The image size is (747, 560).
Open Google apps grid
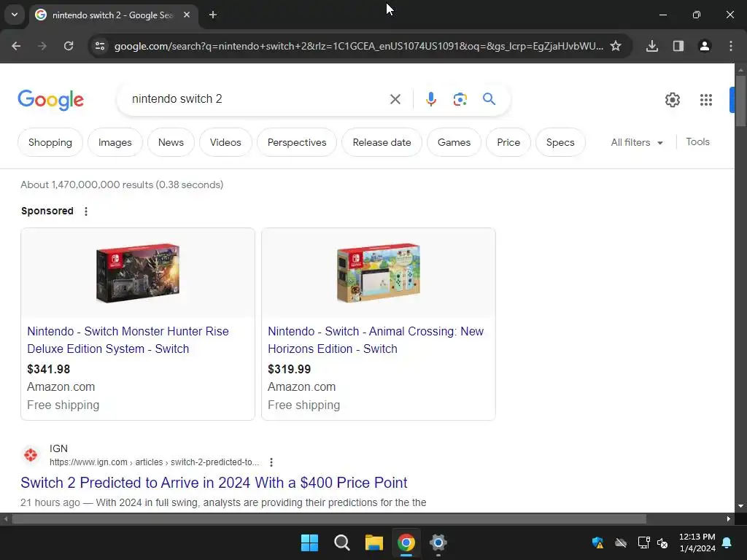pos(706,99)
